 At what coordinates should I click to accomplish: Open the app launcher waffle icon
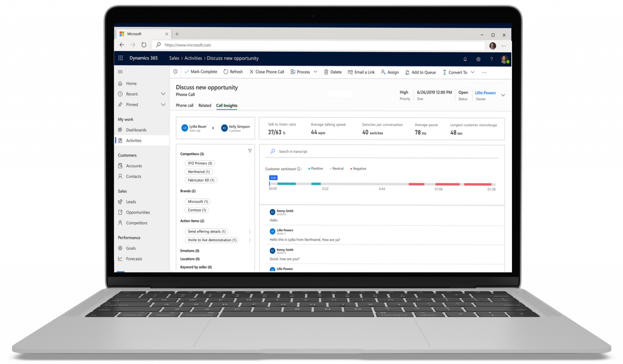pyautogui.click(x=120, y=58)
